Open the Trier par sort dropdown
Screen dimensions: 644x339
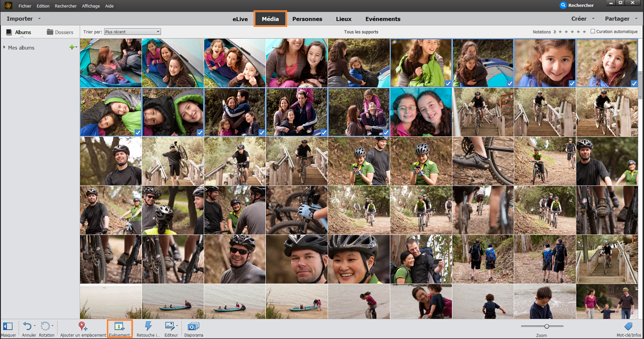click(x=133, y=32)
